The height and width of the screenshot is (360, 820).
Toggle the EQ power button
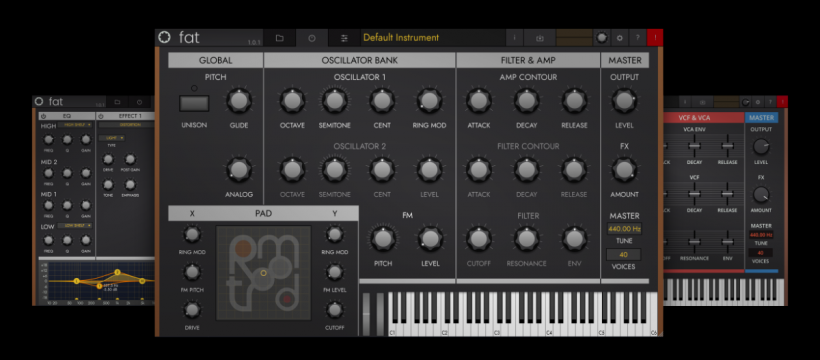click(43, 116)
